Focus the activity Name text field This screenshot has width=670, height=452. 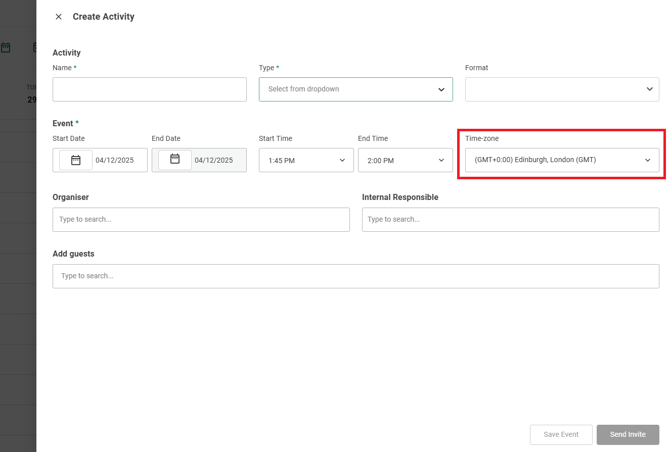tap(149, 89)
